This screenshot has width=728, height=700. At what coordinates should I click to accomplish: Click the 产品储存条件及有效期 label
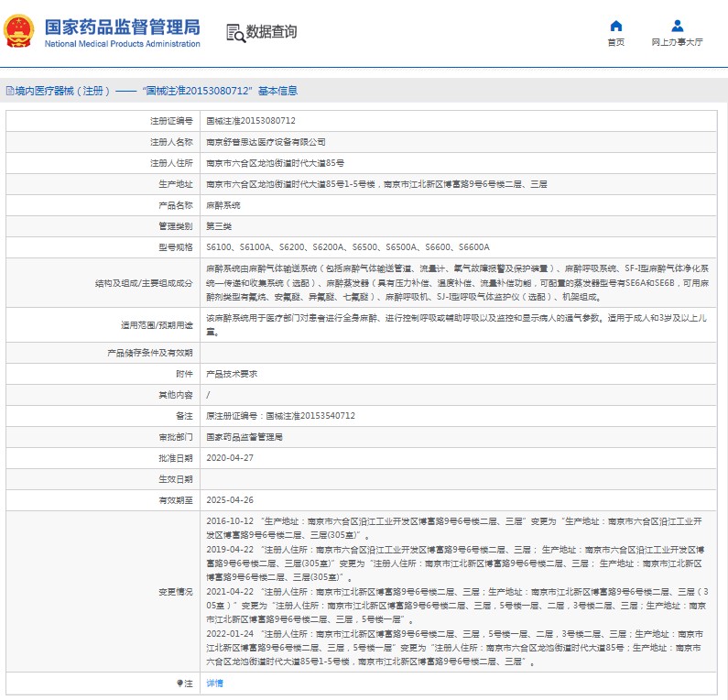150,353
